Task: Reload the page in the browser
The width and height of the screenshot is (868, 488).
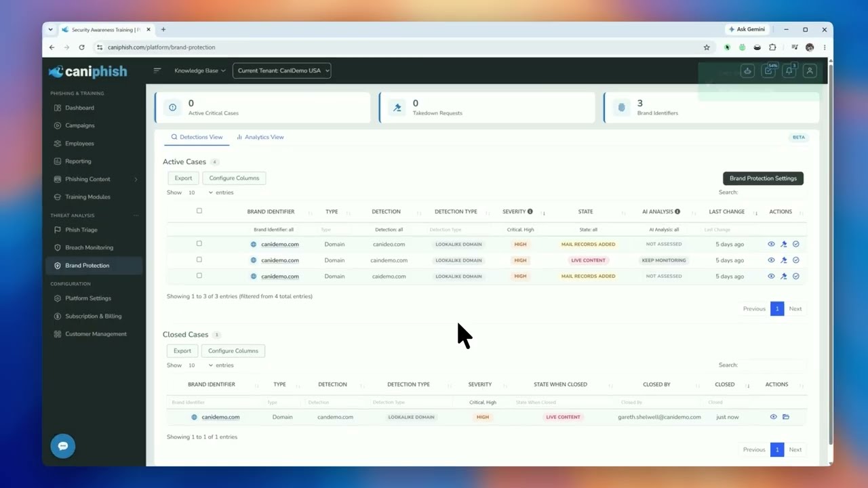Action: point(81,47)
